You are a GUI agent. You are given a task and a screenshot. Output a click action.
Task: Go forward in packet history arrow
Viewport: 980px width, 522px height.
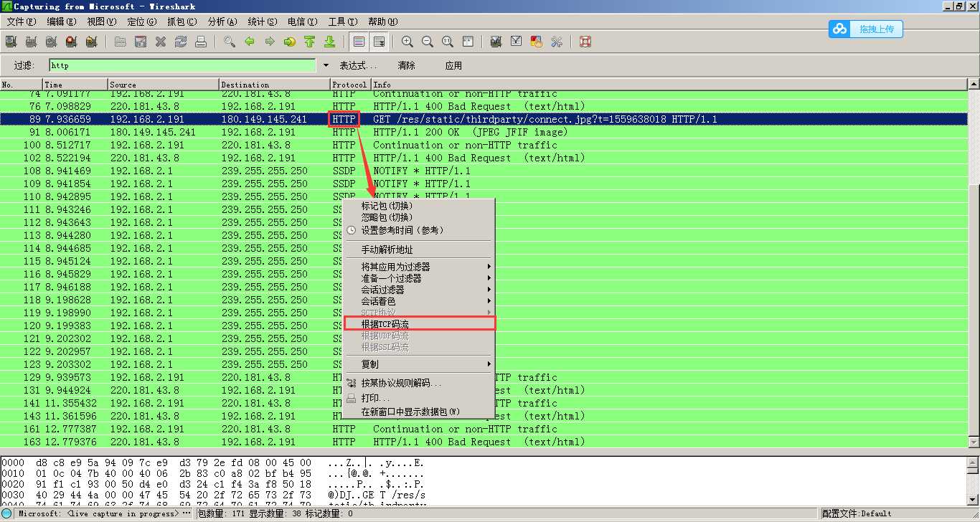click(x=270, y=42)
